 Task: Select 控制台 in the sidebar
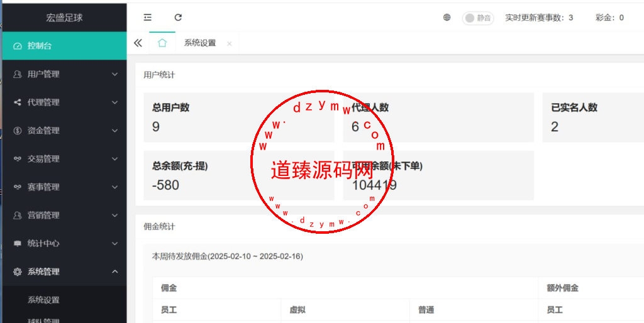click(65, 45)
